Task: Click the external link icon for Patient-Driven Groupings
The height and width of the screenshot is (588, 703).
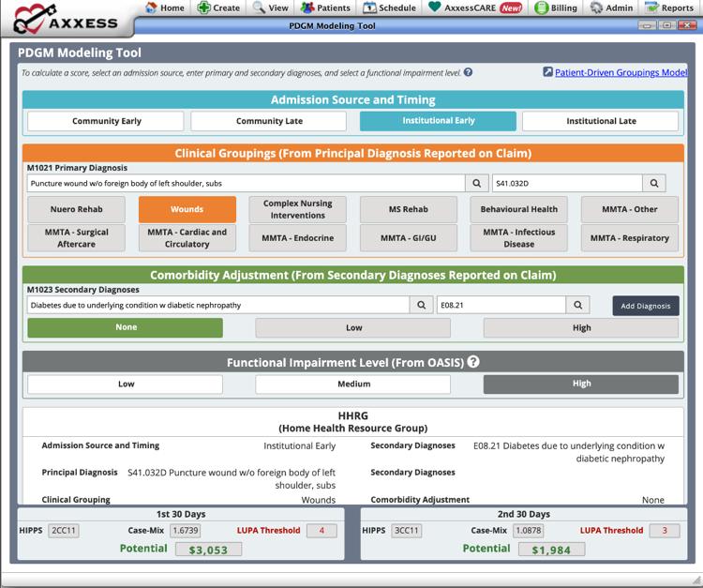Action: coord(547,72)
